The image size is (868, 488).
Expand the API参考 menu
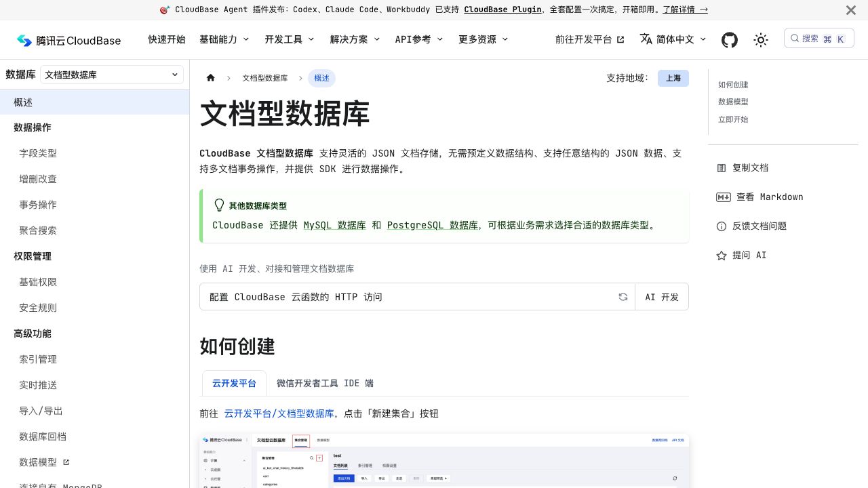(x=419, y=39)
